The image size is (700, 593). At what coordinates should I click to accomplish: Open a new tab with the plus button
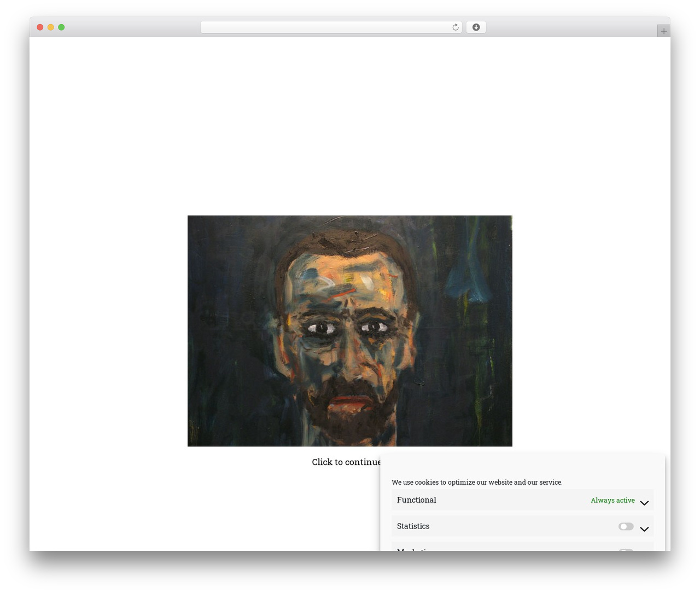point(663,31)
